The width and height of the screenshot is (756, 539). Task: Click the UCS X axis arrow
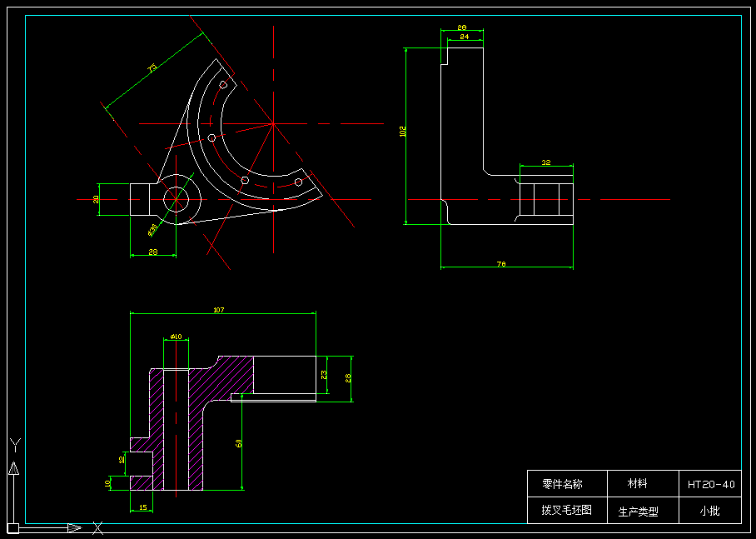[74, 528]
